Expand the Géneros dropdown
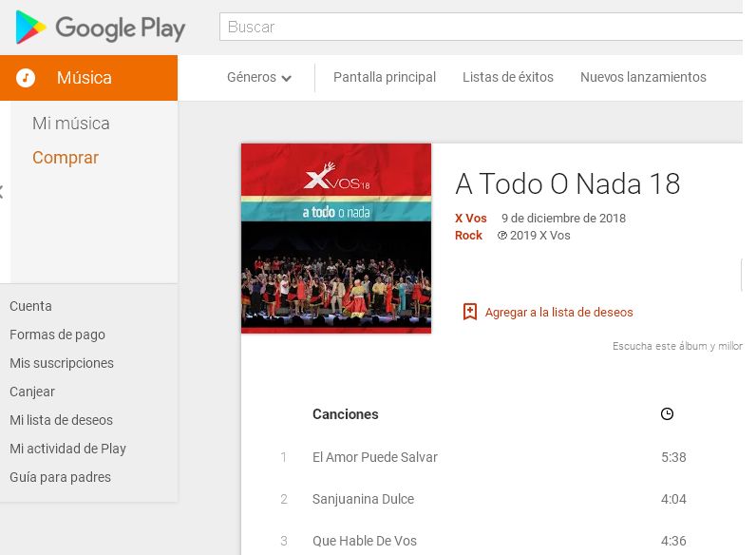The width and height of the screenshot is (756, 555). pyautogui.click(x=259, y=78)
